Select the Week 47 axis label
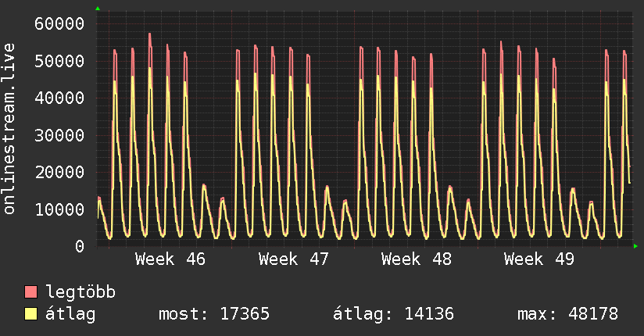The width and height of the screenshot is (644, 336). click(x=293, y=259)
